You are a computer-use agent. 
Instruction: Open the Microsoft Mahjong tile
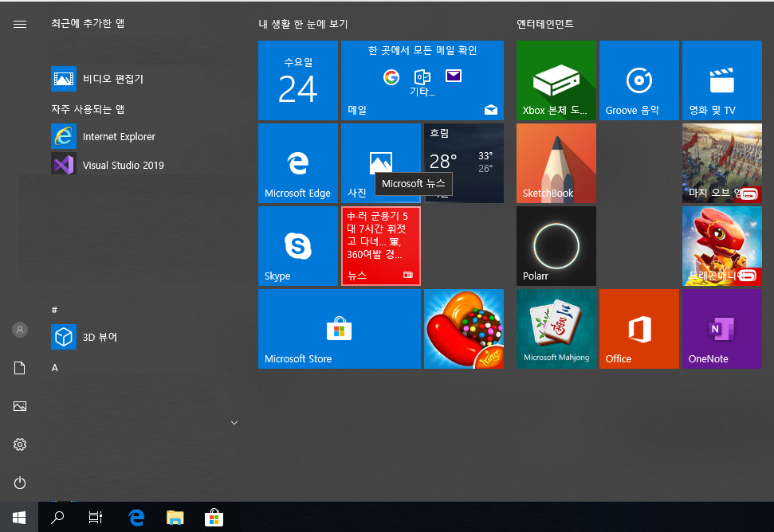(x=556, y=329)
